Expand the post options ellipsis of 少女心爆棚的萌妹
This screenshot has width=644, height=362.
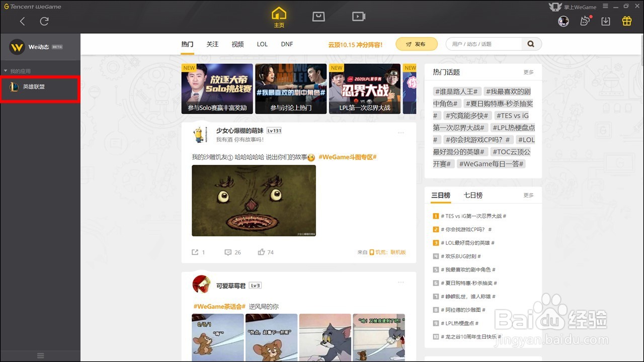pyautogui.click(x=401, y=132)
